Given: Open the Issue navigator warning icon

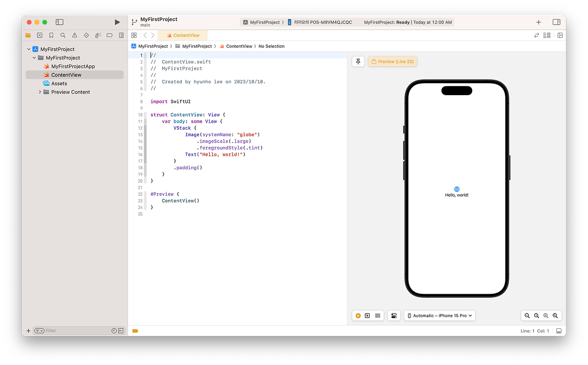Looking at the screenshot, I should (x=75, y=35).
